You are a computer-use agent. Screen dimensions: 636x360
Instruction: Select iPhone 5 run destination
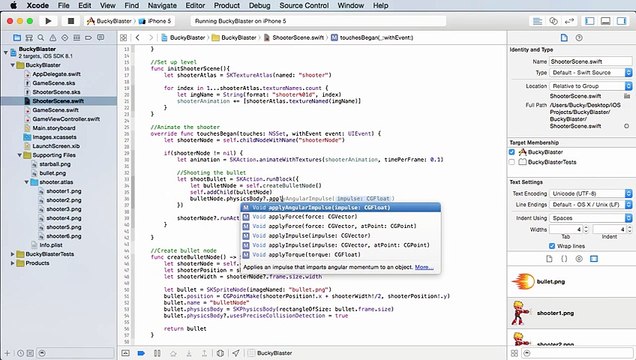click(155, 21)
